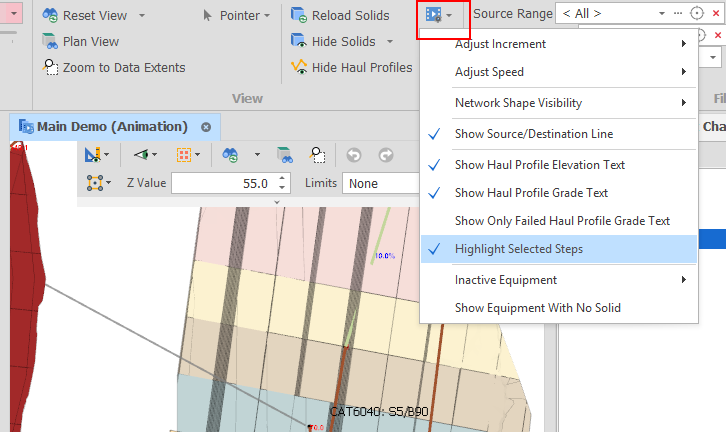
Task: Open the Inactive Equipment submenu
Action: click(559, 280)
